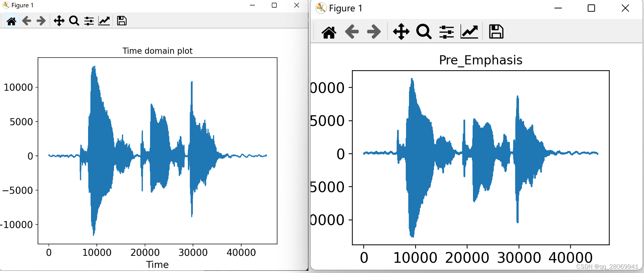Open Configure subplots in right Pre_Emphasis window
This screenshot has width=644, height=273.
[446, 32]
